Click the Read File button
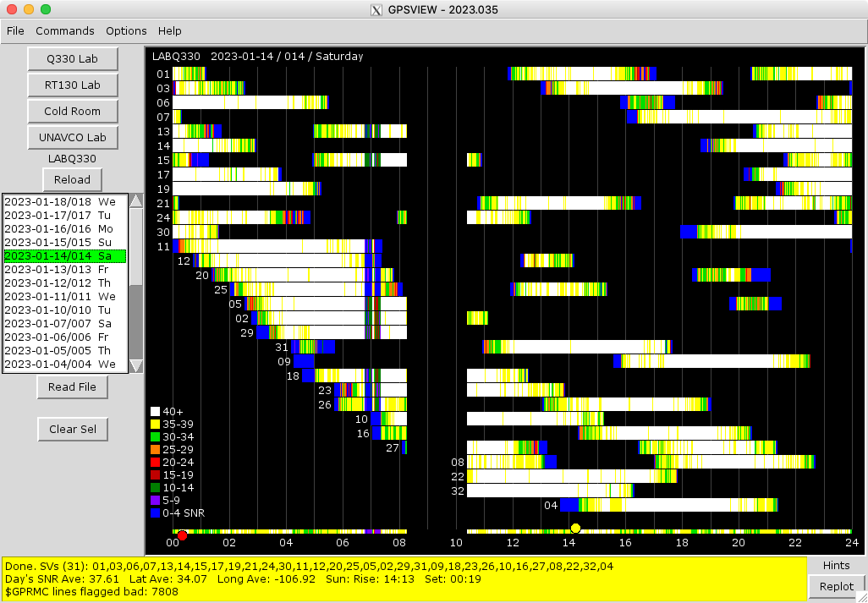Image resolution: width=868 pixels, height=603 pixels. [72, 386]
